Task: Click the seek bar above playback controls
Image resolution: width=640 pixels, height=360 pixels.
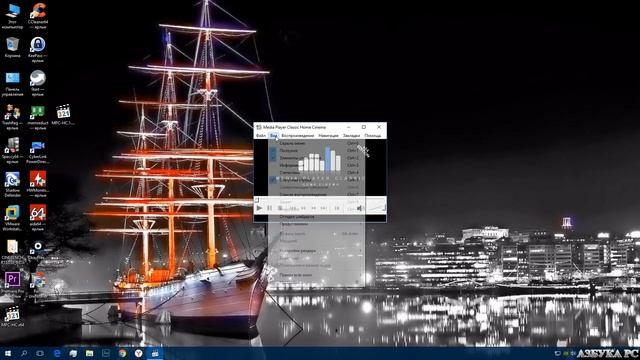Action: [x=320, y=200]
